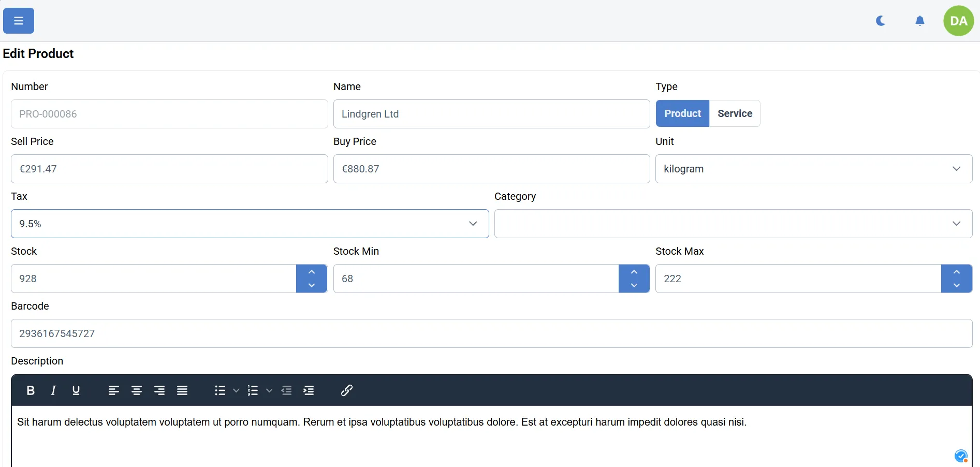
Task: Toggle underline formatting
Action: (x=76, y=390)
